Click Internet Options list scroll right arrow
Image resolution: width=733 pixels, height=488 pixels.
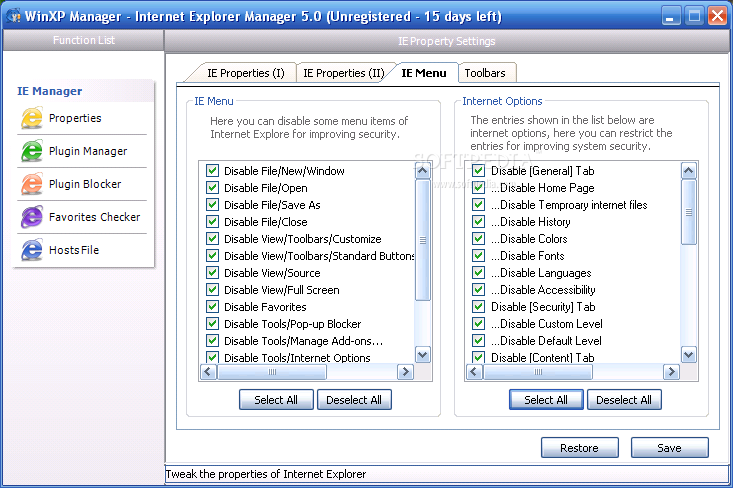click(x=671, y=372)
